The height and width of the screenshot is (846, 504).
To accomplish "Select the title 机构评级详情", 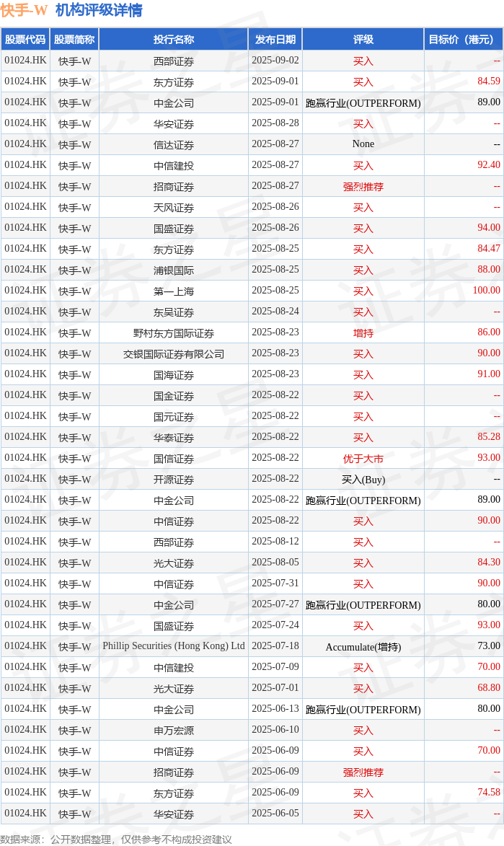I will click(x=99, y=9).
